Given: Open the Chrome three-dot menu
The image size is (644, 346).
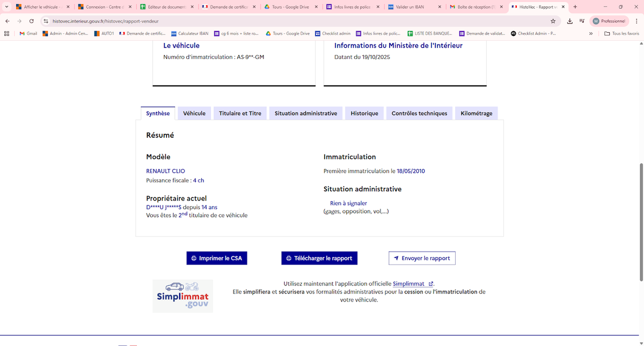Looking at the screenshot, I should click(x=635, y=21).
